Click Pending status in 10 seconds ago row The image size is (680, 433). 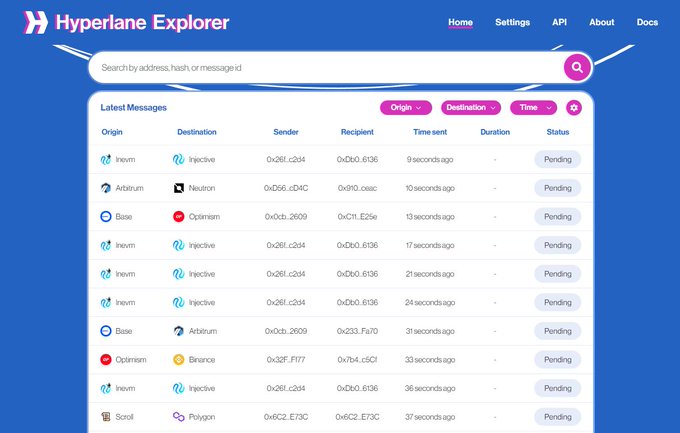pyautogui.click(x=558, y=188)
